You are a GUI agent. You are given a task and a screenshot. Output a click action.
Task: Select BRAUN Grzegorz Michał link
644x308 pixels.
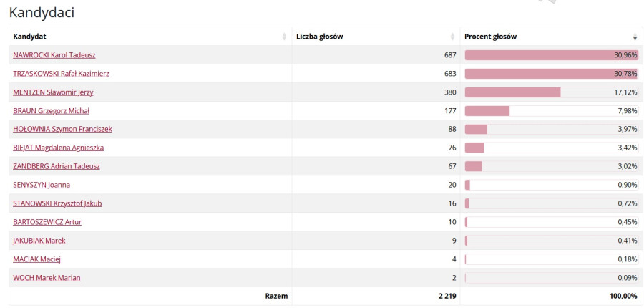coord(51,111)
